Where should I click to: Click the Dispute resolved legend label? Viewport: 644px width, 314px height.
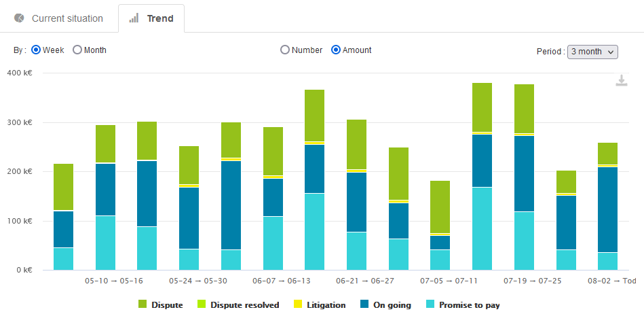(245, 305)
